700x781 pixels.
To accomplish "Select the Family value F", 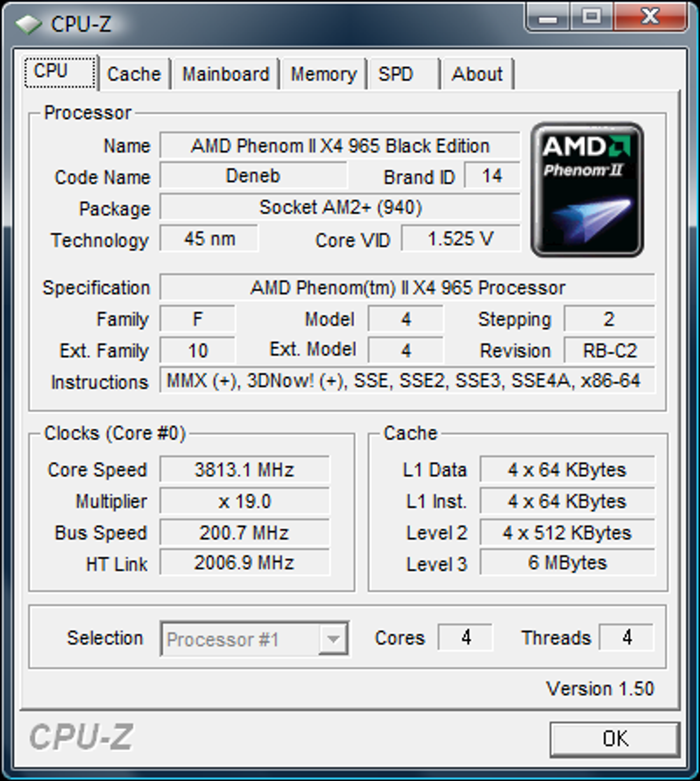I will pyautogui.click(x=197, y=319).
